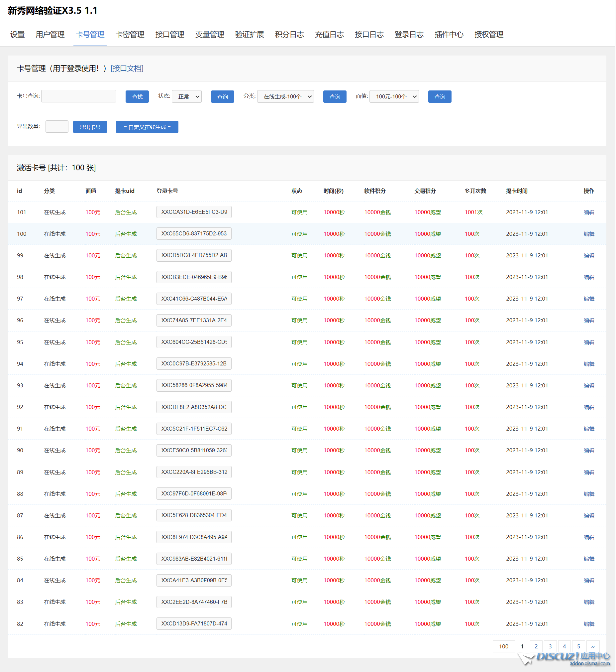This screenshot has width=616, height=672.
Task: Edit card with id 98
Action: click(589, 277)
